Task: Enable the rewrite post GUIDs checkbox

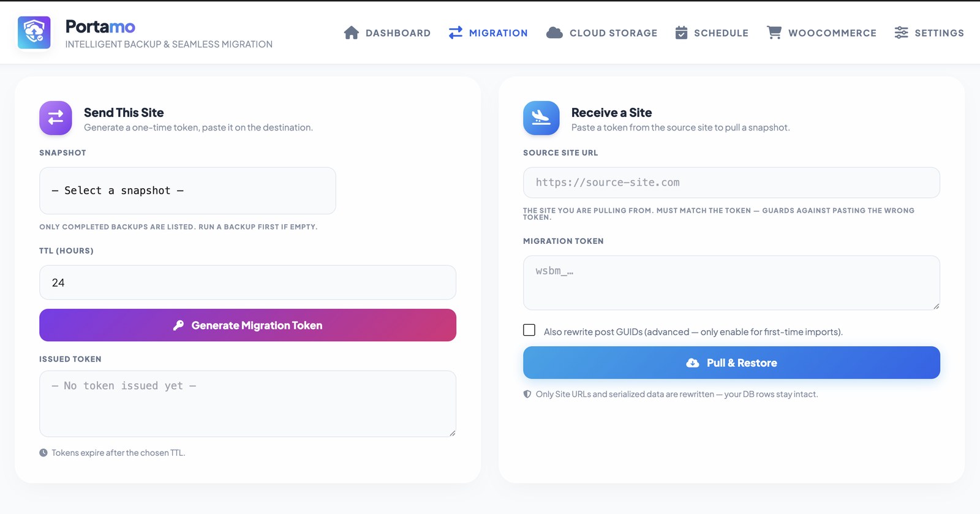Action: coord(529,330)
